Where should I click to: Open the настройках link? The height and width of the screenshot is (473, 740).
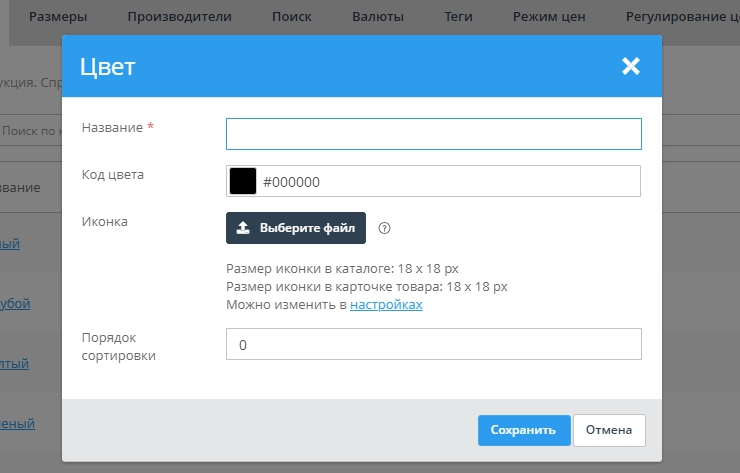coord(386,305)
